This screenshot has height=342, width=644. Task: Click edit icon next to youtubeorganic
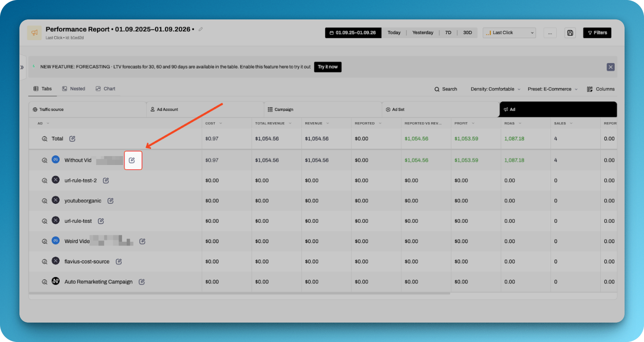110,201
